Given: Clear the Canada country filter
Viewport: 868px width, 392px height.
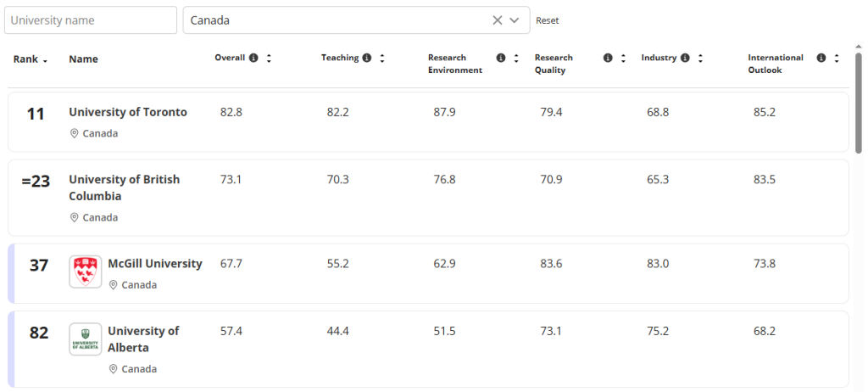Looking at the screenshot, I should pos(498,20).
